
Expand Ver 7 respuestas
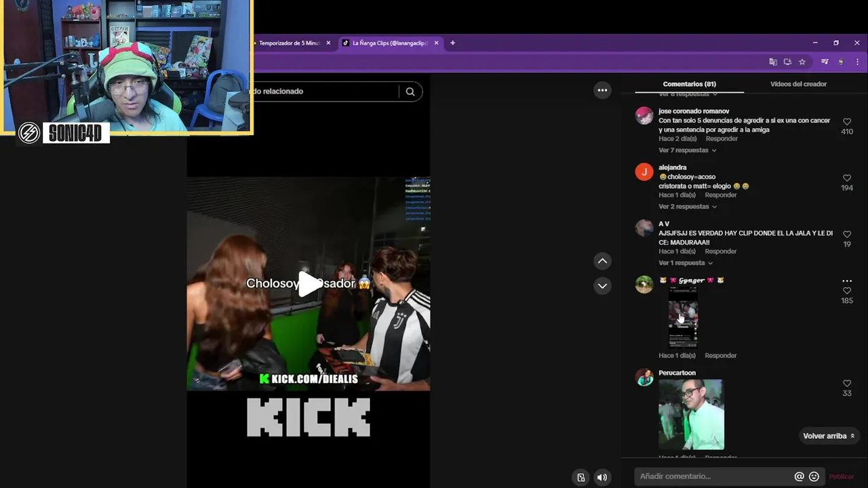point(688,150)
